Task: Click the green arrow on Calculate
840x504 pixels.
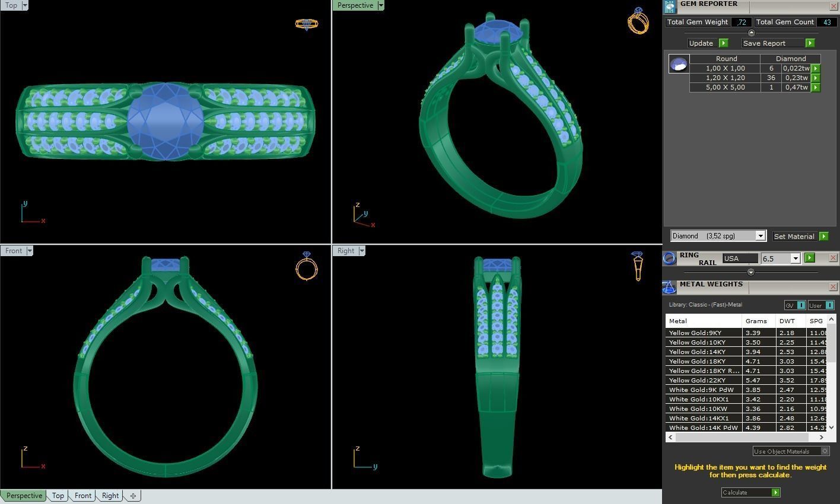Action: (775, 493)
